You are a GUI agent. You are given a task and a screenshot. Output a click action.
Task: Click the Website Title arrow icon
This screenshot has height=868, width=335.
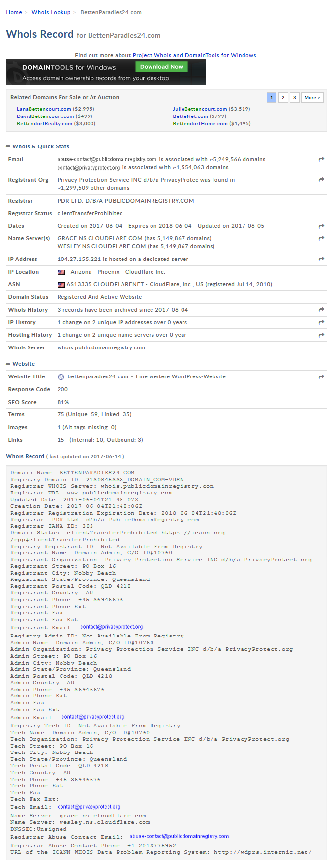click(x=321, y=377)
